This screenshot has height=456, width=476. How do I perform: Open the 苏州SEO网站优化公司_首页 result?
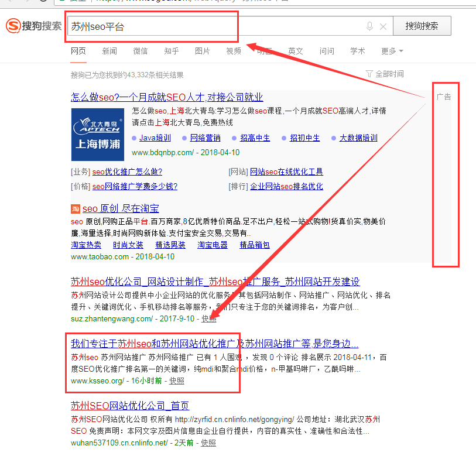coord(130,406)
